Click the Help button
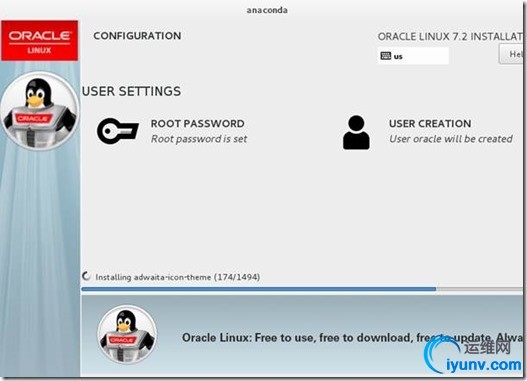The image size is (527, 381). point(512,54)
